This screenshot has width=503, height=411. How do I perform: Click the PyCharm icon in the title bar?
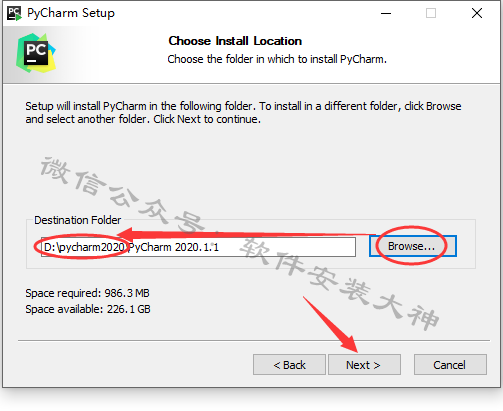14,13
